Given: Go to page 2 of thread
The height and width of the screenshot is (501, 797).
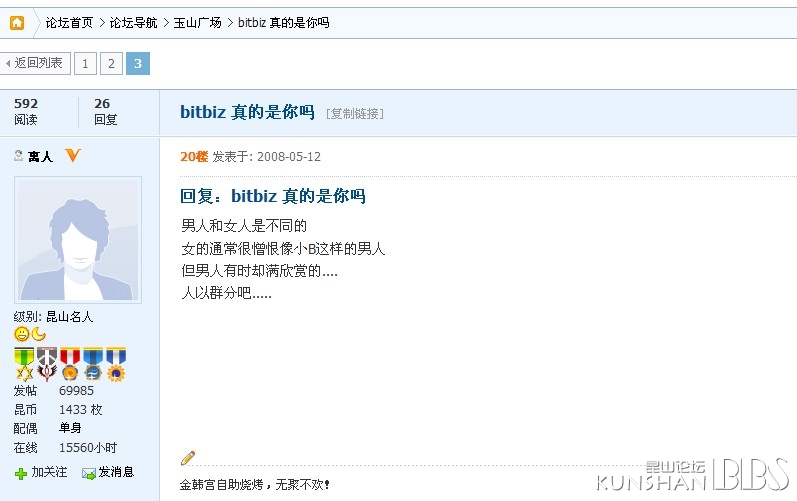Looking at the screenshot, I should click(111, 64).
